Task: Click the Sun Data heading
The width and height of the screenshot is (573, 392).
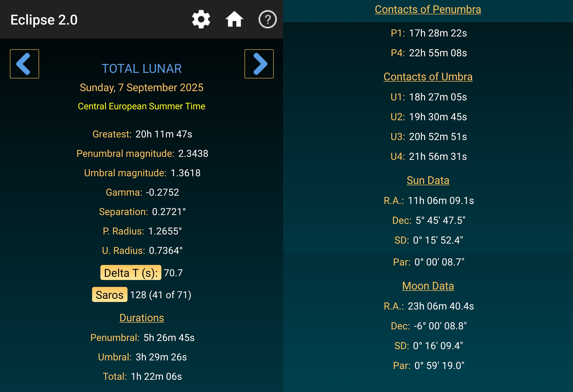Action: click(x=428, y=180)
